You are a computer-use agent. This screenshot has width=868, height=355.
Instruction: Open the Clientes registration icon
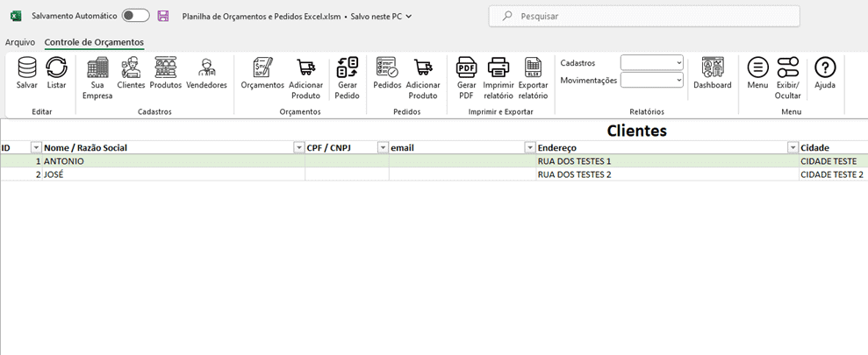[x=131, y=67]
